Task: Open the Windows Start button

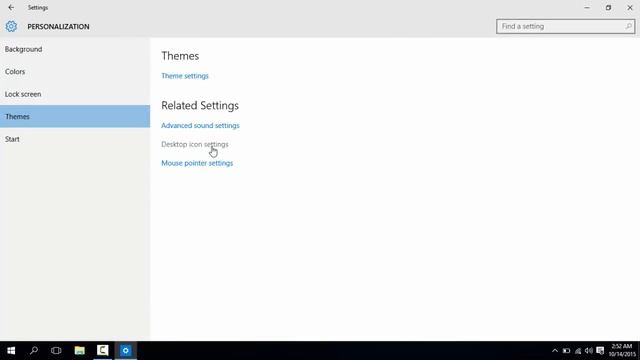Action: point(11,351)
